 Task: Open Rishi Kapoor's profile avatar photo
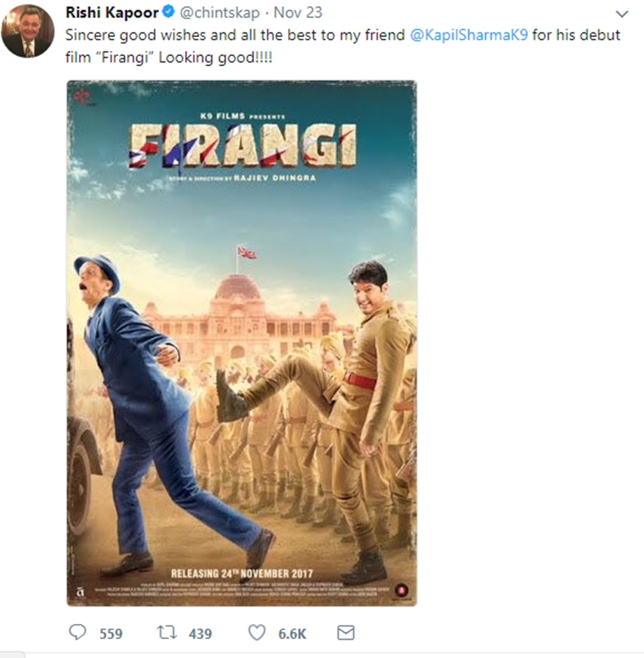point(26,31)
